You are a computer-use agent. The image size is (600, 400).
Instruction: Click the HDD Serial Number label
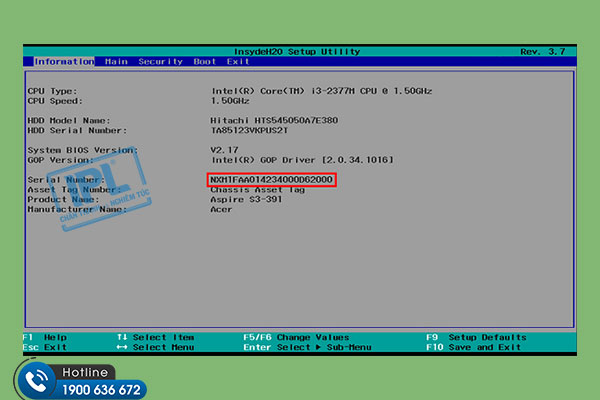(77, 131)
